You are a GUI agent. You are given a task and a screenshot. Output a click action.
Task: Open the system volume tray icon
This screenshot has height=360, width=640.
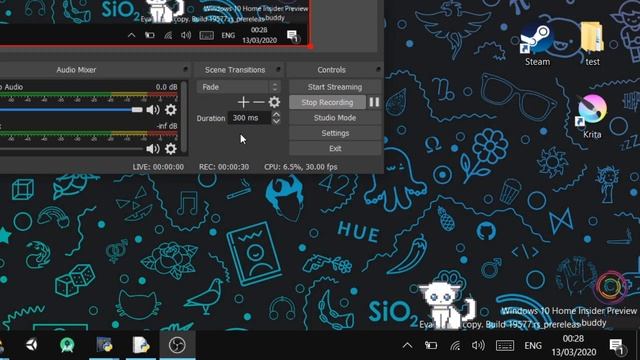pyautogui.click(x=478, y=346)
